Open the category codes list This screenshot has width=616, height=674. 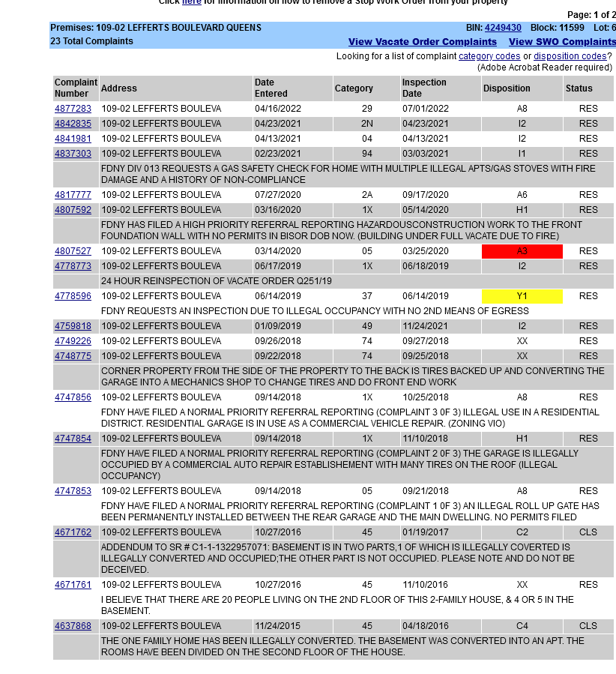coord(489,56)
